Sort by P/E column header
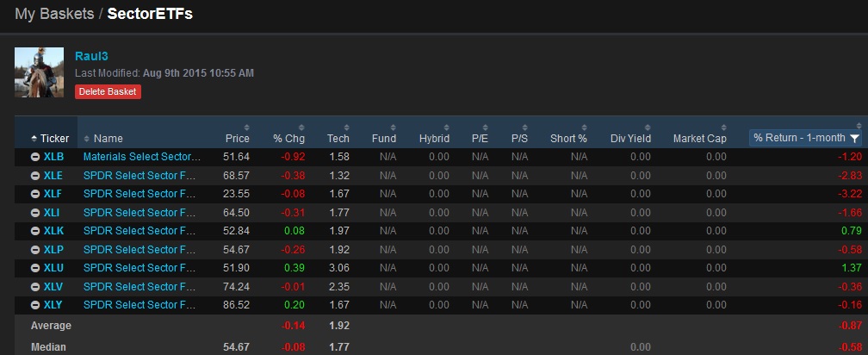Viewport: 868px width, 355px height. [x=480, y=139]
